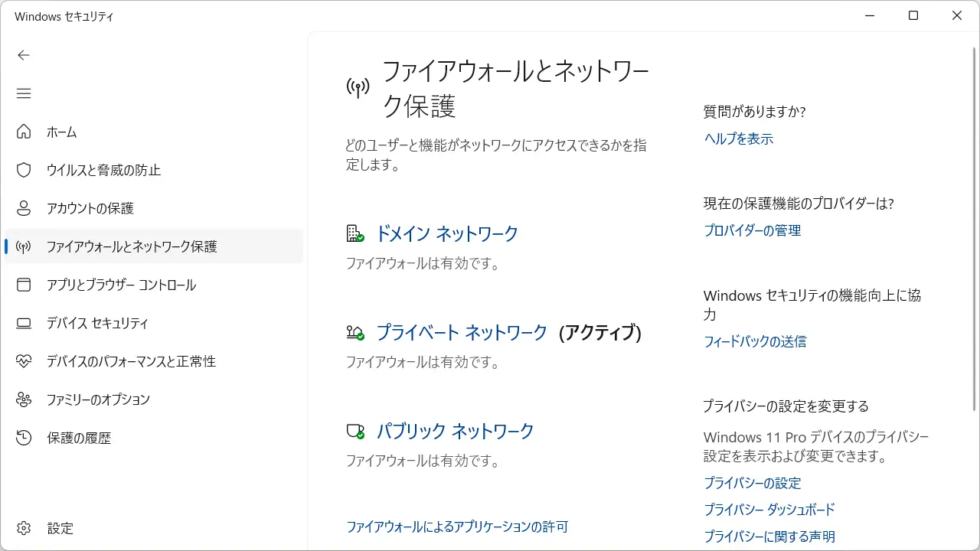Click the history clock icon for 保護の履歴
Image resolution: width=980 pixels, height=551 pixels.
point(24,438)
